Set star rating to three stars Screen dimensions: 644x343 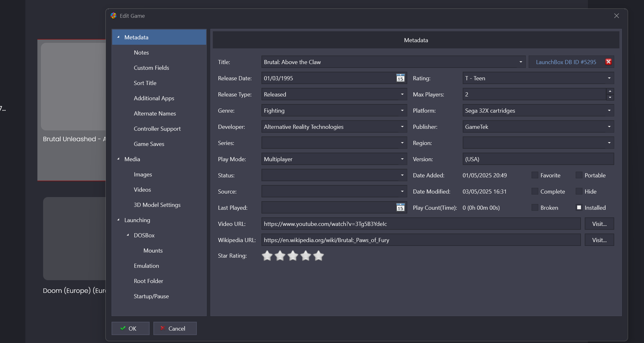(293, 255)
